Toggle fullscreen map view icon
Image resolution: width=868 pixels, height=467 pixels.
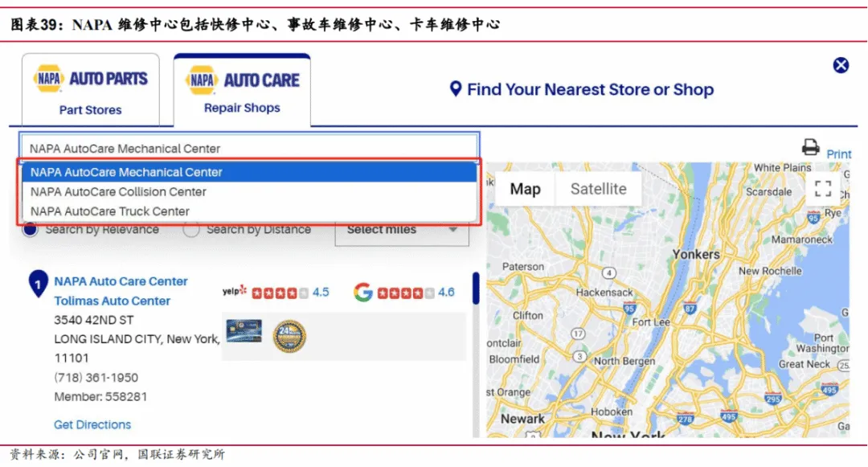click(823, 189)
